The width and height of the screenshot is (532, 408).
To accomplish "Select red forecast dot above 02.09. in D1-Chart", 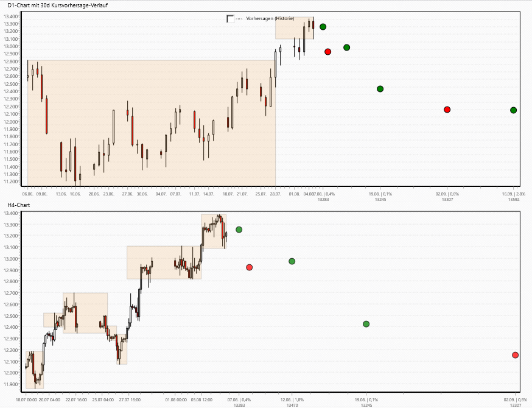I will click(447, 110).
